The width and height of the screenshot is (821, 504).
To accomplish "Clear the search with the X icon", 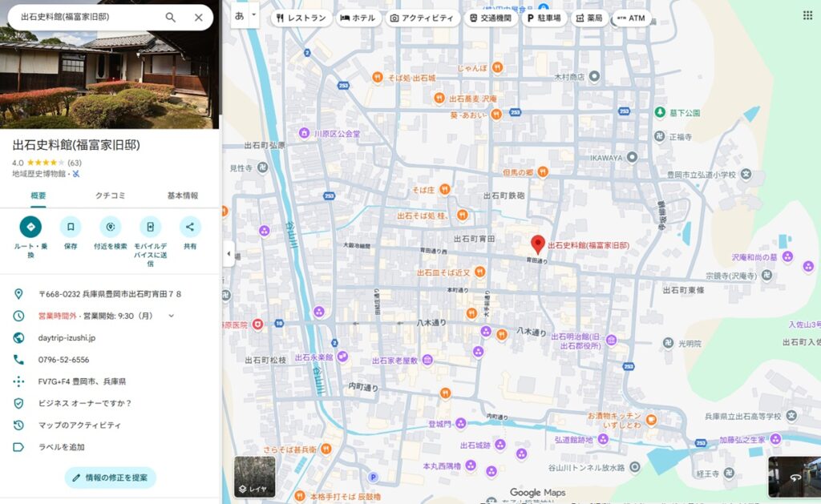I will tap(199, 17).
